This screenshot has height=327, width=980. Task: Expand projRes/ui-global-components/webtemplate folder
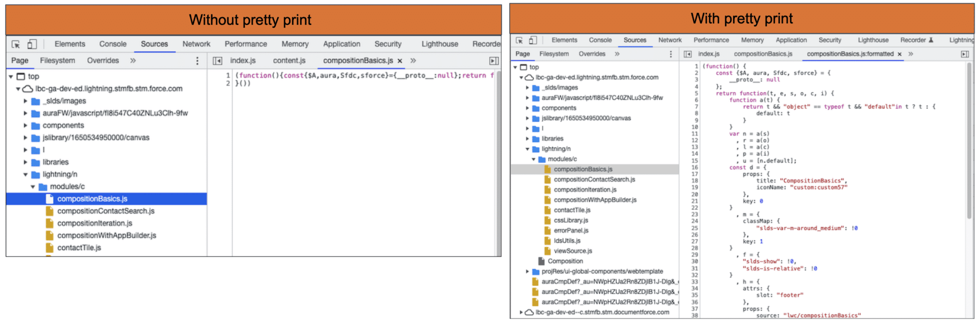(528, 271)
